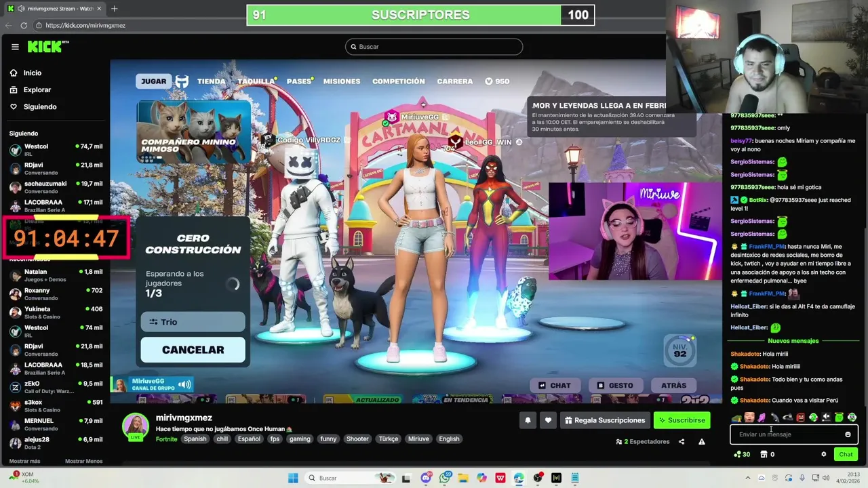
Task: Select the gaming tag
Action: (x=300, y=439)
